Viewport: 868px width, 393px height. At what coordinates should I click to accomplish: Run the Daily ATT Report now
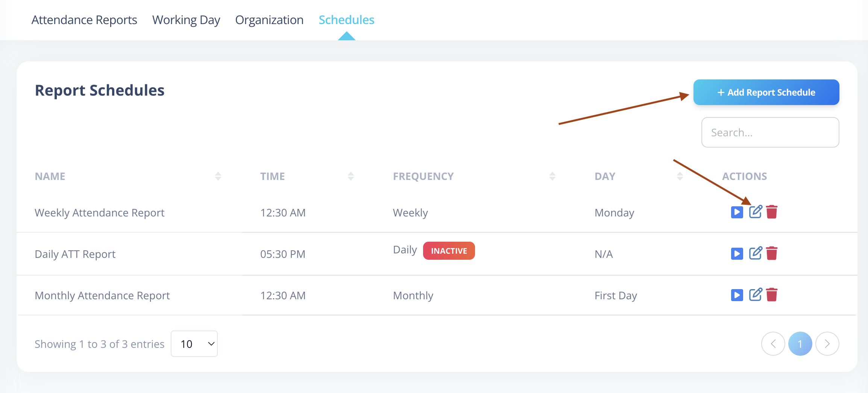[737, 254]
